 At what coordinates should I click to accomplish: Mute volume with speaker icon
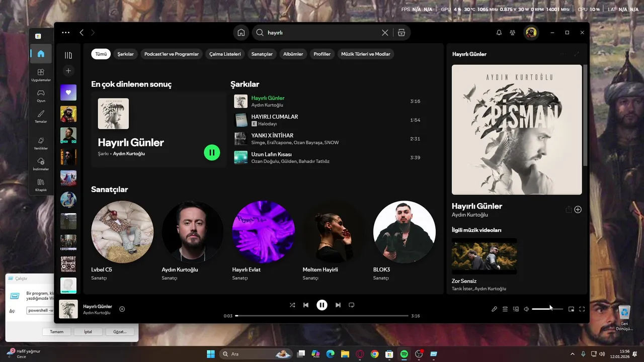[526, 309]
